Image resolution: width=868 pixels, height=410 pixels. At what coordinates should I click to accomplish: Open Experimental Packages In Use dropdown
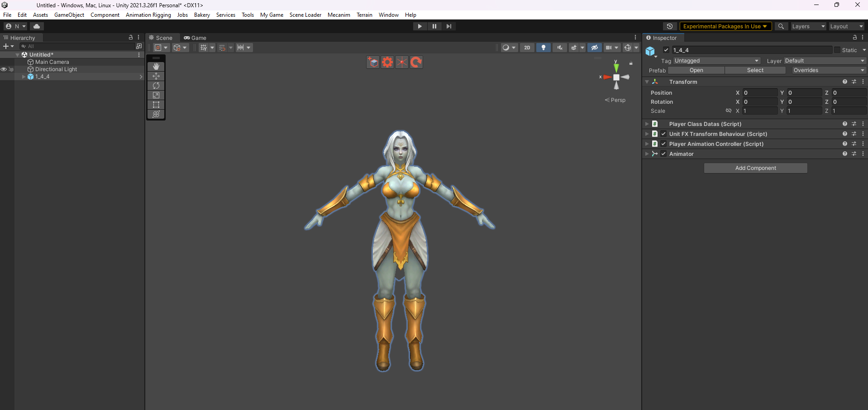coord(725,26)
